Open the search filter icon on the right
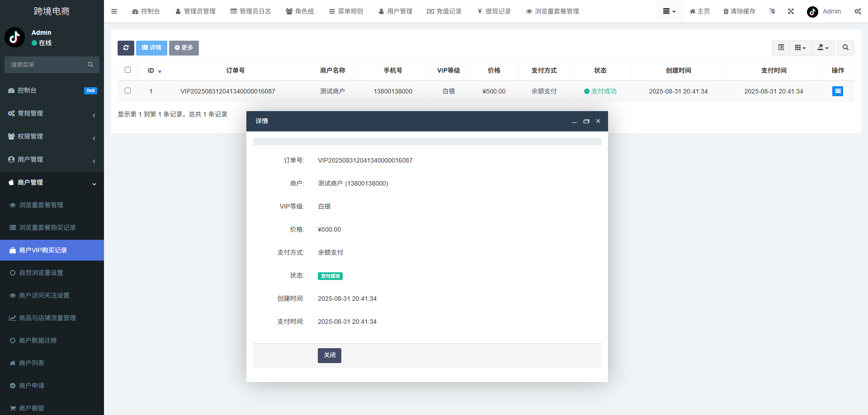868x415 pixels. pos(845,48)
